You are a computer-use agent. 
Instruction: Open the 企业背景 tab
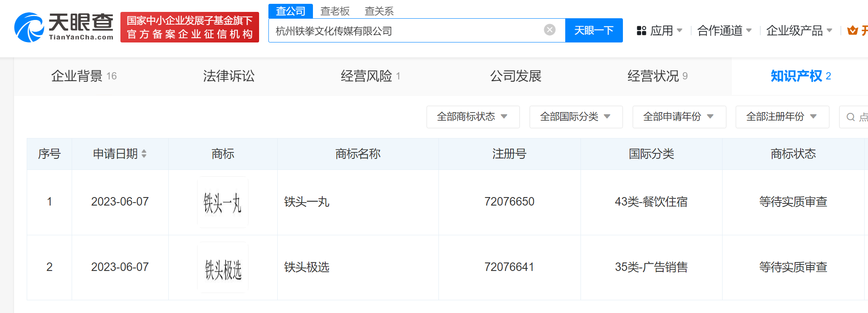click(84, 76)
